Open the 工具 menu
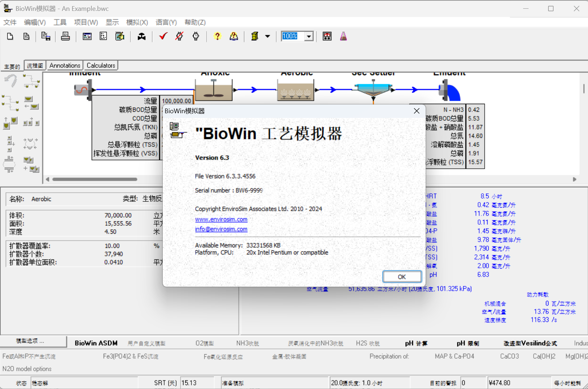 (60, 22)
